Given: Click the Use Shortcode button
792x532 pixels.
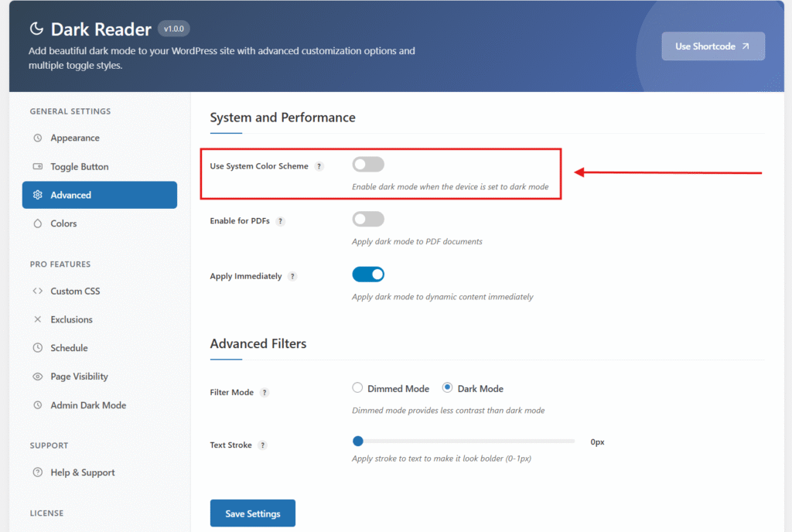Looking at the screenshot, I should 713,46.
